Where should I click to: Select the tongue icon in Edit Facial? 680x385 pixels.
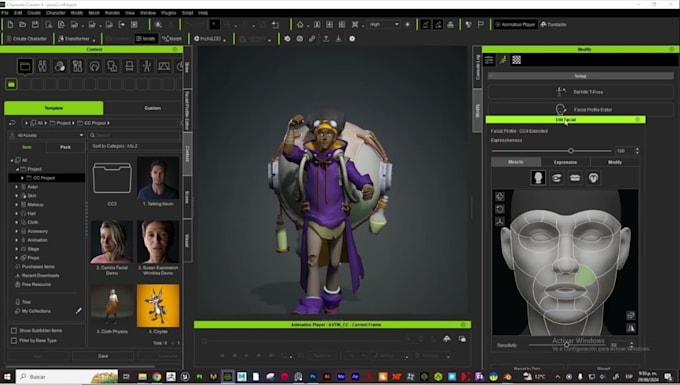(593, 178)
